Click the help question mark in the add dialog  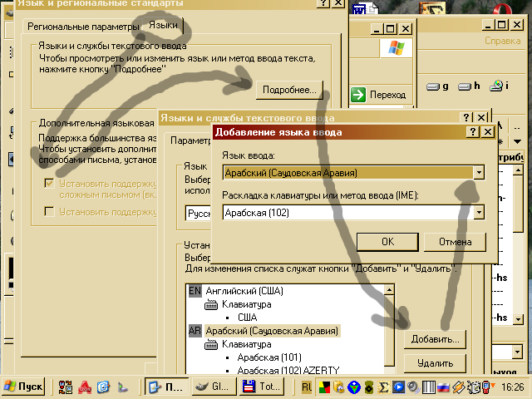coord(472,131)
